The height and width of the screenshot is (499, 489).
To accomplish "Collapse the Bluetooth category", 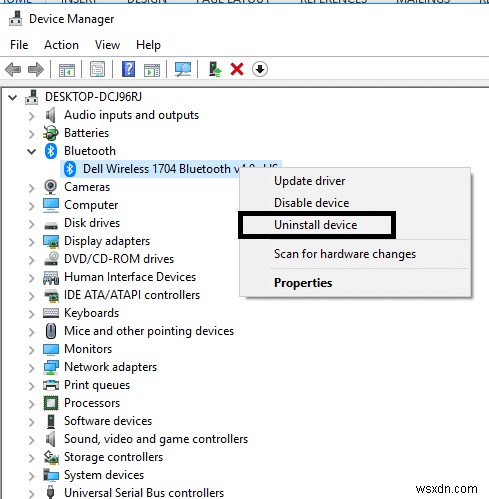I will coord(32,151).
